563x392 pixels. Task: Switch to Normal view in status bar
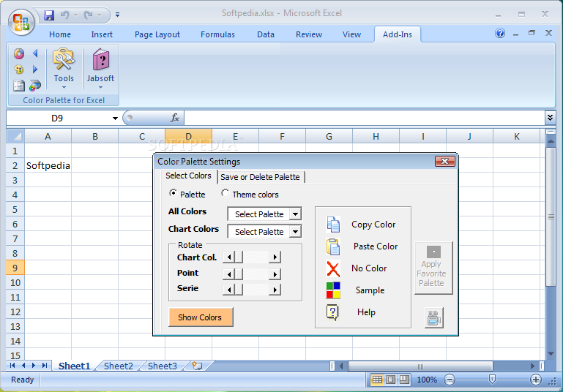click(377, 380)
